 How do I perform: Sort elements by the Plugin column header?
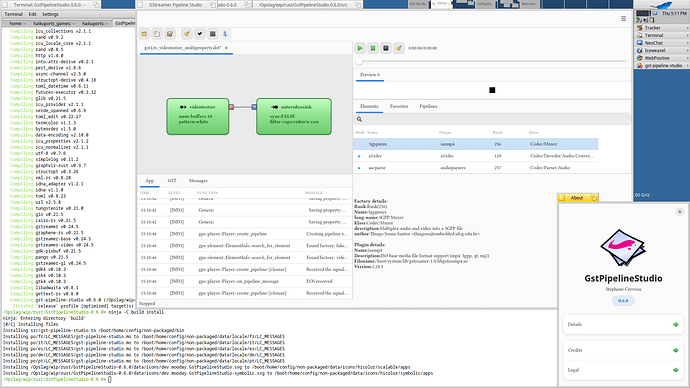[445, 132]
